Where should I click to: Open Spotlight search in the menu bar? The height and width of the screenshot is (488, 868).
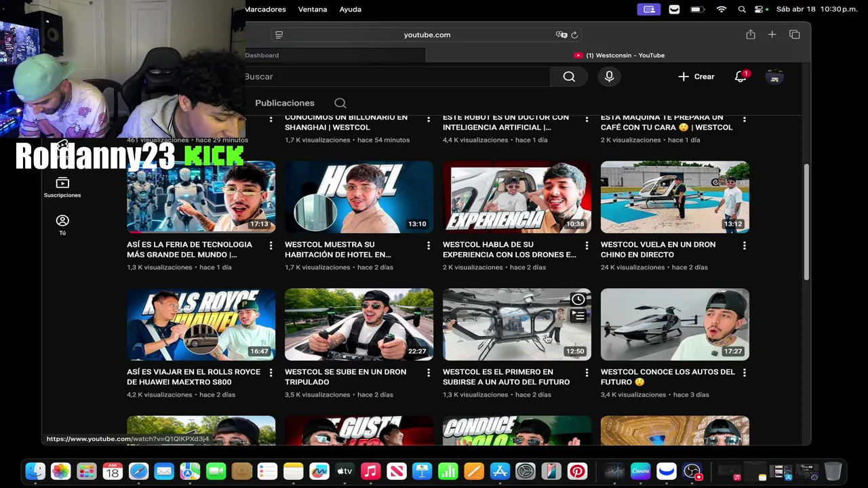click(742, 9)
